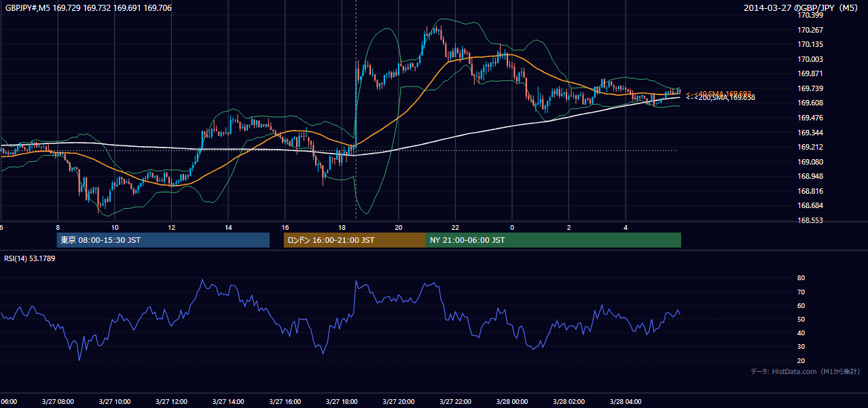Click the price chart hour label 14
The height and width of the screenshot is (408, 868).
228,227
